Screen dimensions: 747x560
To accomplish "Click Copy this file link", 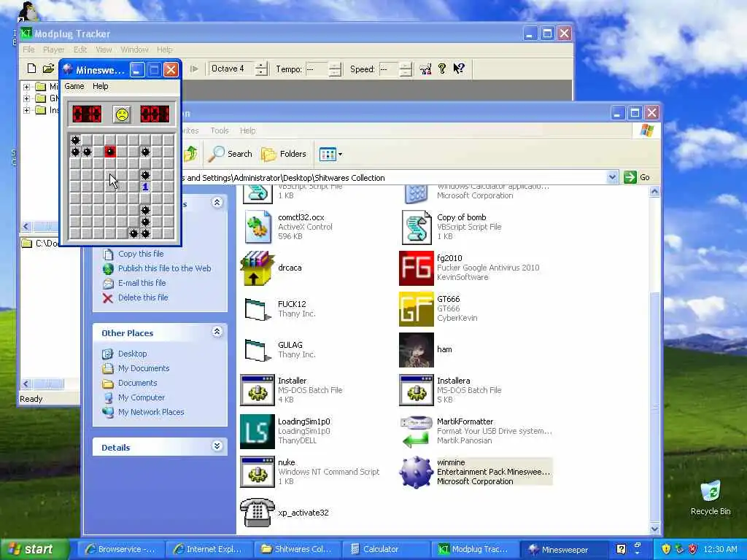I will pos(141,254).
